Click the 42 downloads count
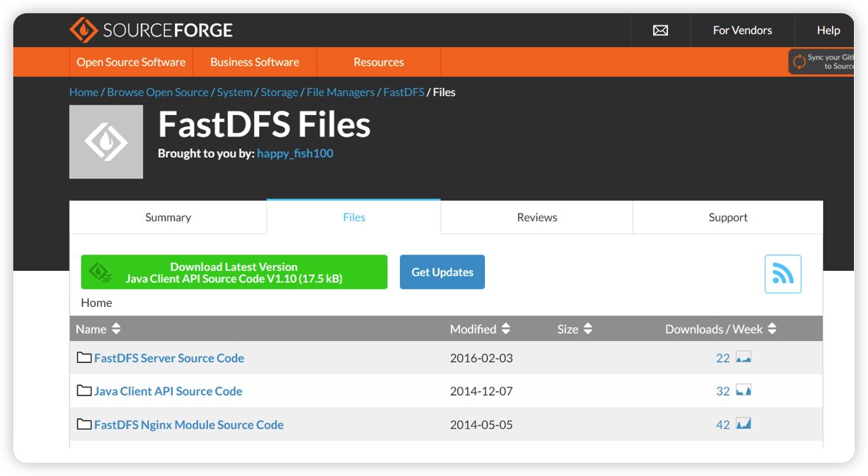The width and height of the screenshot is (868, 476). [x=723, y=424]
